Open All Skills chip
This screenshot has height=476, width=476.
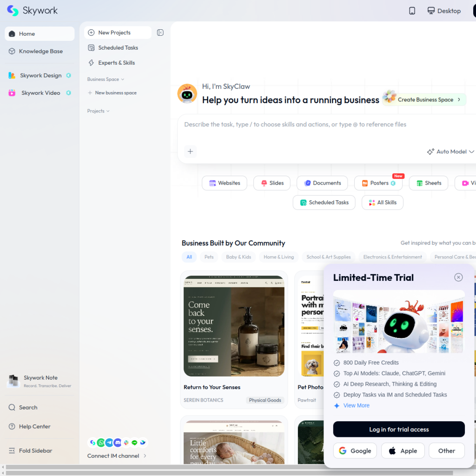(383, 203)
